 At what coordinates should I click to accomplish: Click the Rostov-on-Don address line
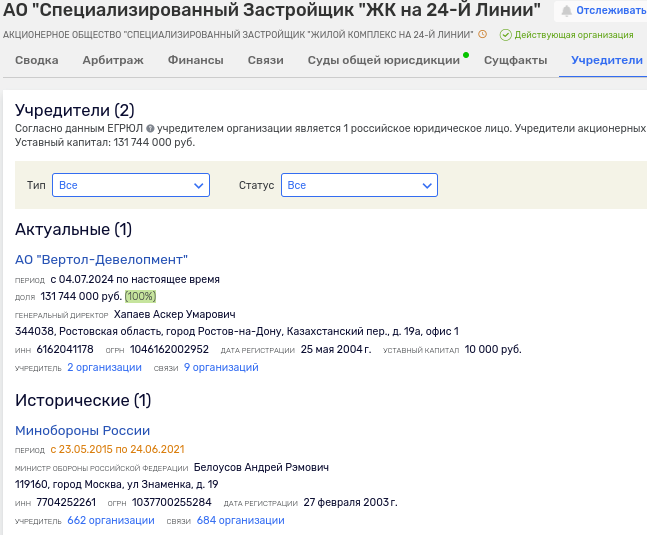pyautogui.click(x=237, y=331)
